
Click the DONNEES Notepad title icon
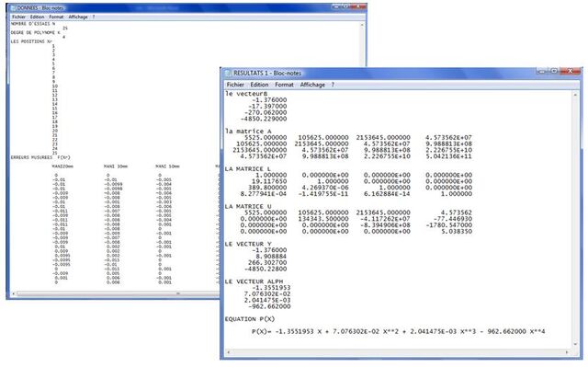pos(13,8)
